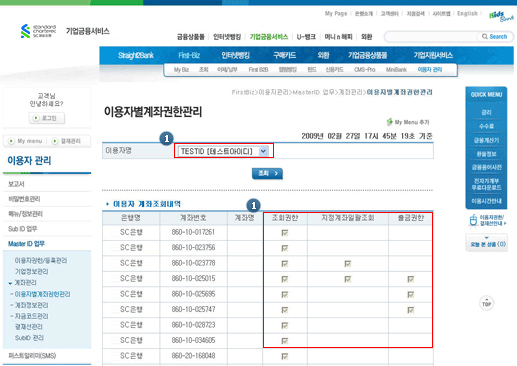The image size is (517, 366).
Task: Open Sub ID 업무 in the sidebar
Action: pos(22,229)
